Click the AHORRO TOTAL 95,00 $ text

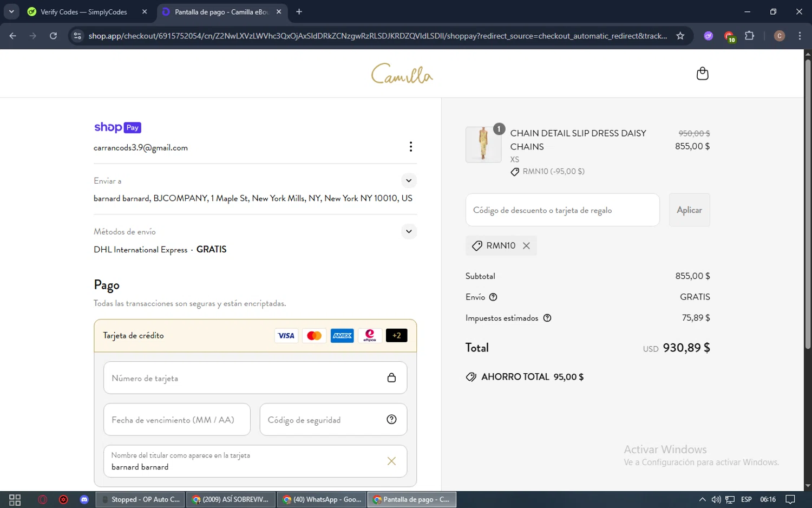pos(532,377)
